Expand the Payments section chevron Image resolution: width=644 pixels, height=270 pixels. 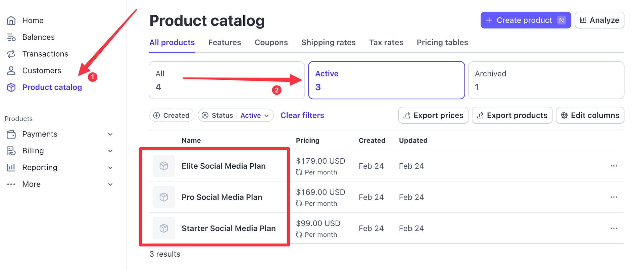coord(110,134)
